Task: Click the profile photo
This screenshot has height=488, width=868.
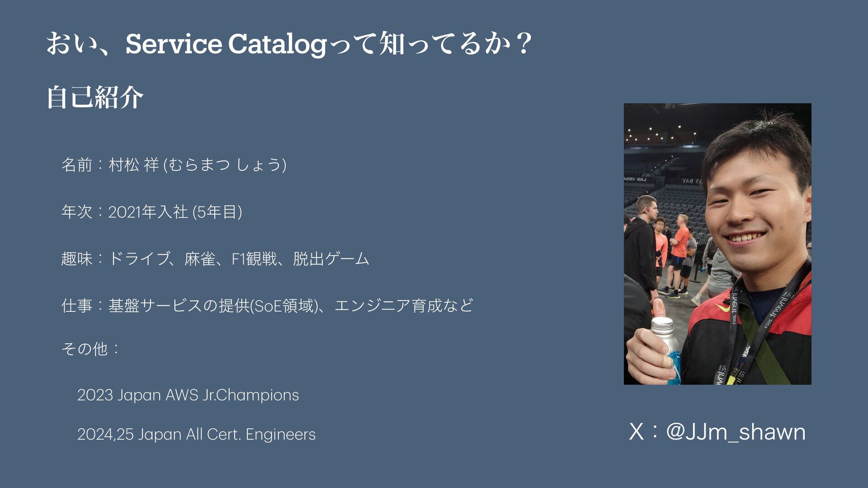Action: coord(717,244)
